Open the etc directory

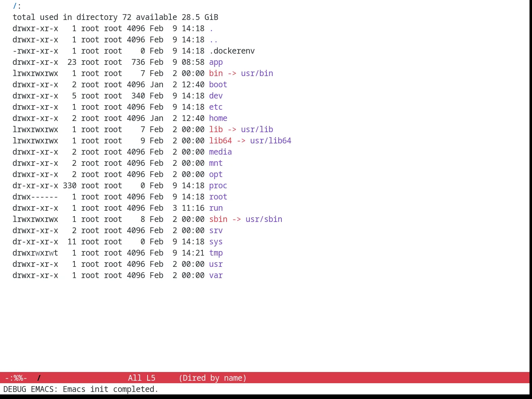click(x=216, y=107)
